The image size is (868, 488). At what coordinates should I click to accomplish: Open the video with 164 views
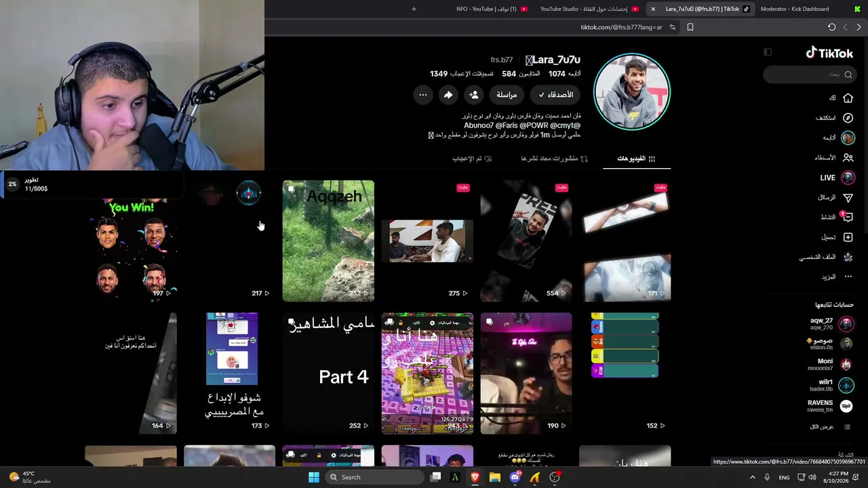131,373
